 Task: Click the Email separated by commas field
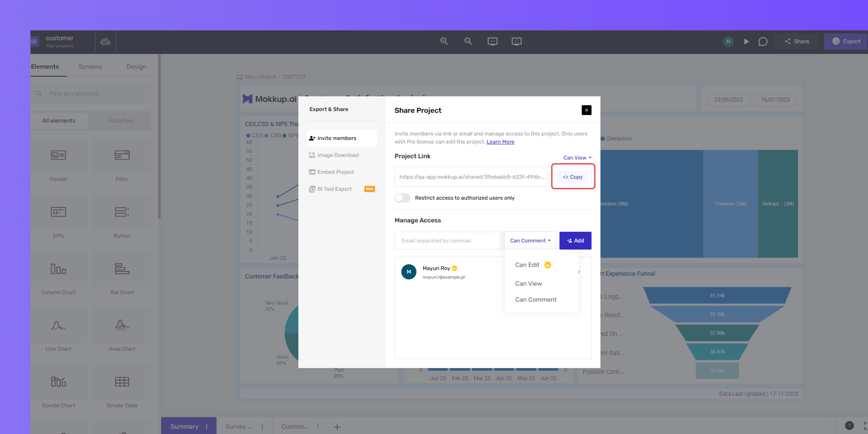point(449,241)
